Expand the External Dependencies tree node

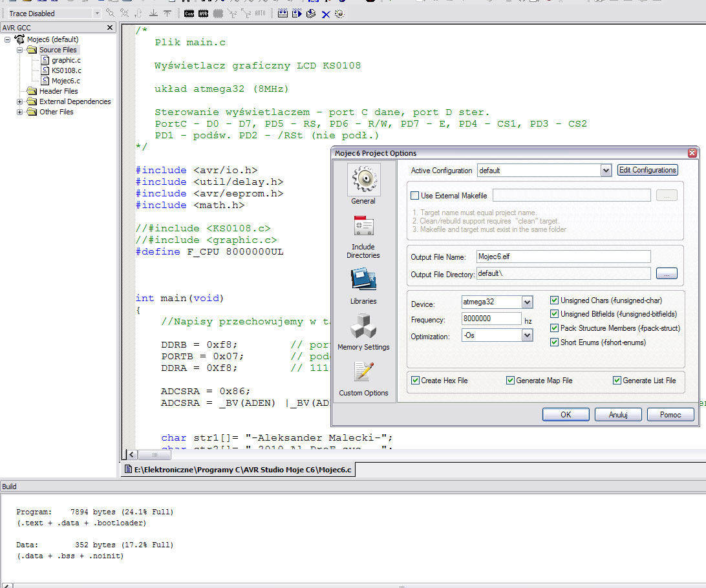19,101
